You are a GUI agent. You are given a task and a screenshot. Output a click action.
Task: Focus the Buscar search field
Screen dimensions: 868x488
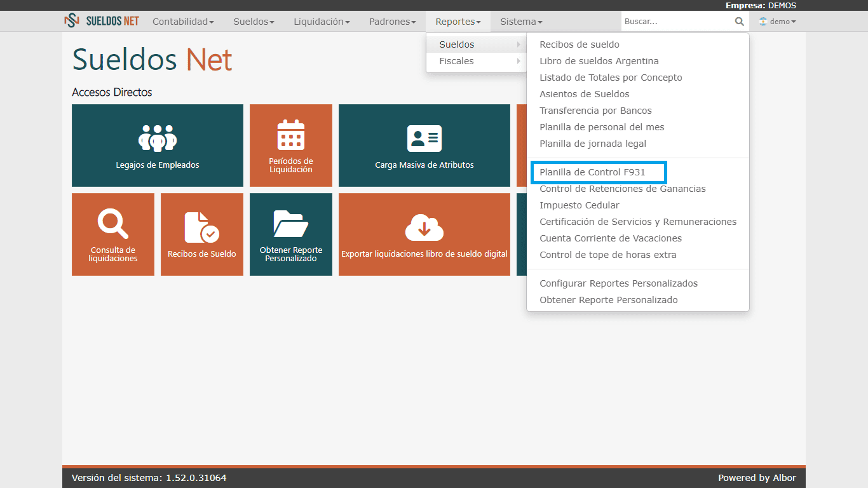(677, 22)
